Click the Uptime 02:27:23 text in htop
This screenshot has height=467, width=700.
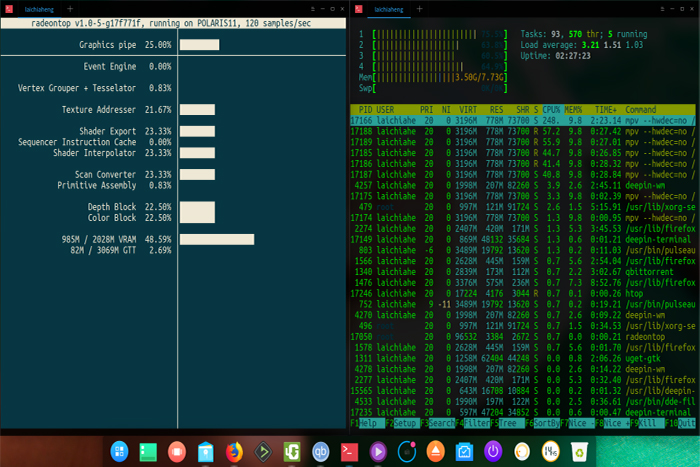[x=555, y=56]
